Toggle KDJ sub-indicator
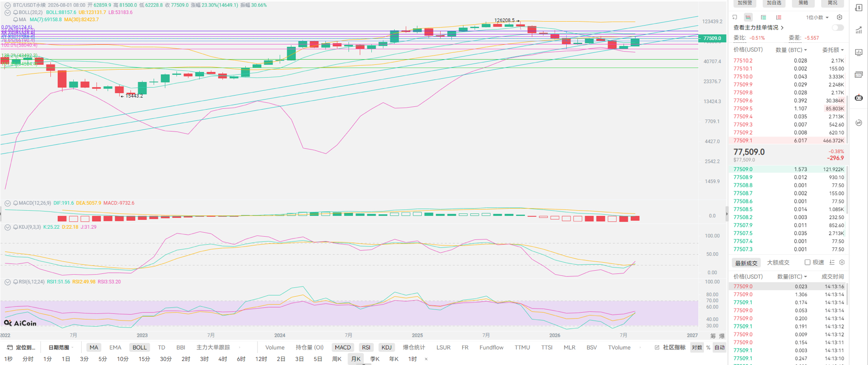The image size is (868, 365). point(386,347)
